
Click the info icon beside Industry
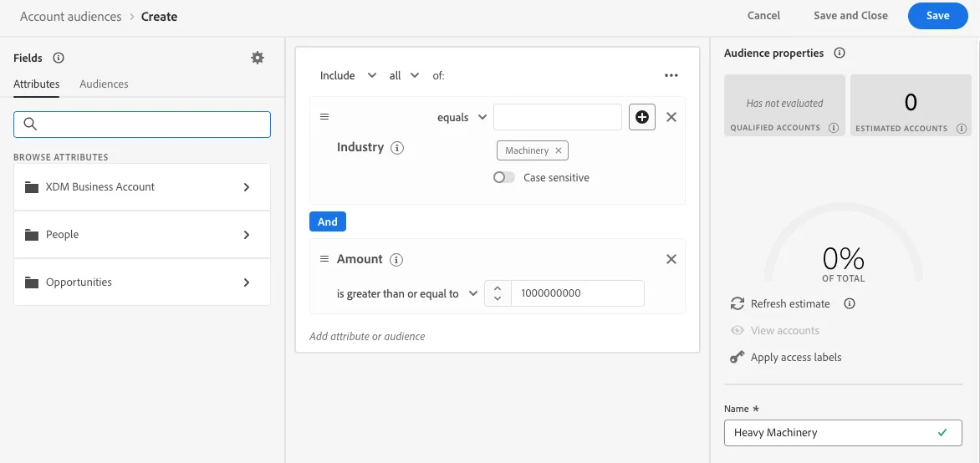397,148
